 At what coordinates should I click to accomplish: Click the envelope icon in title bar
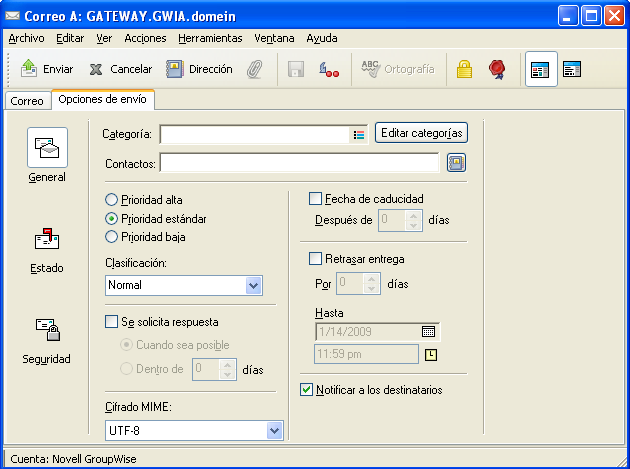(x=12, y=16)
